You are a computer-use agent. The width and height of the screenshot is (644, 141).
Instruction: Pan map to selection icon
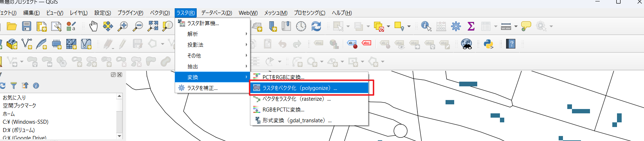coord(108,26)
